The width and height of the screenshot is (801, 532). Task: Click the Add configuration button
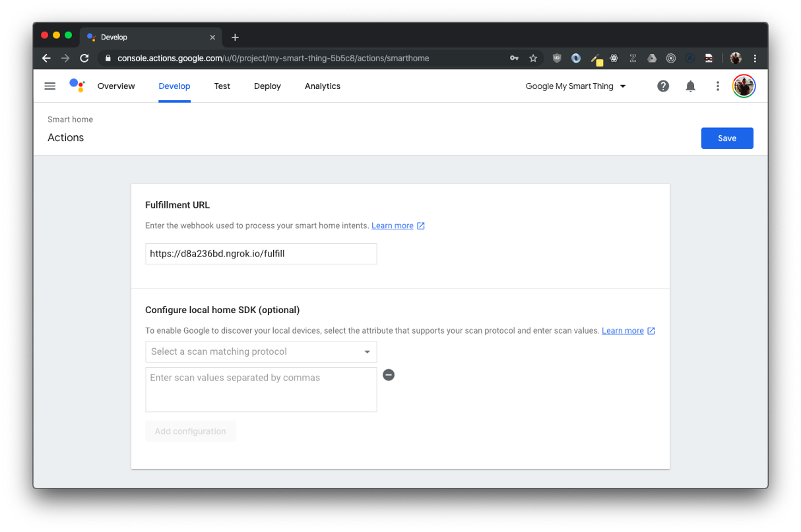click(x=190, y=430)
